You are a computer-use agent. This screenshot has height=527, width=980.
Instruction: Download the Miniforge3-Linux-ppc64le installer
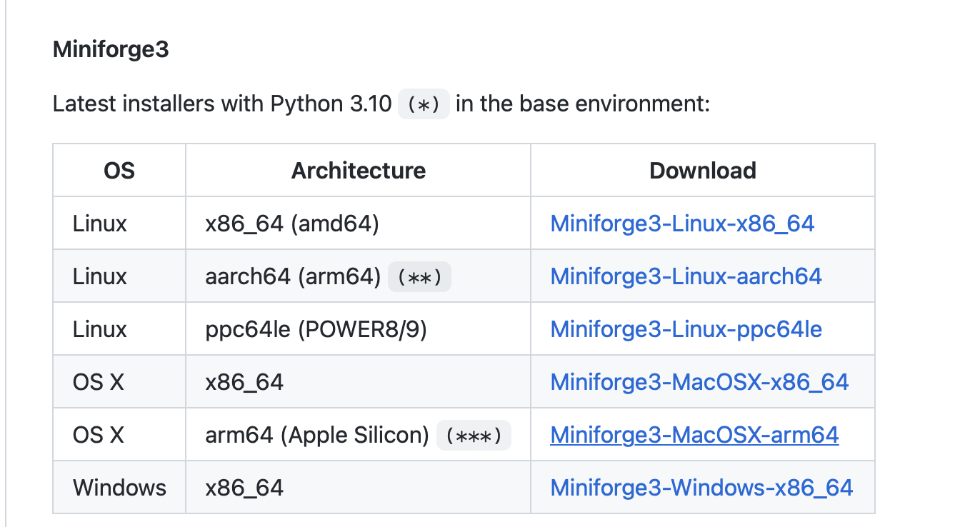[x=686, y=329]
